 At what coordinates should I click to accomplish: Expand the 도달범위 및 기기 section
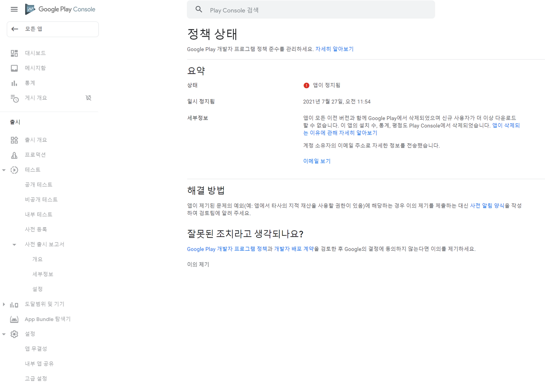(4, 304)
